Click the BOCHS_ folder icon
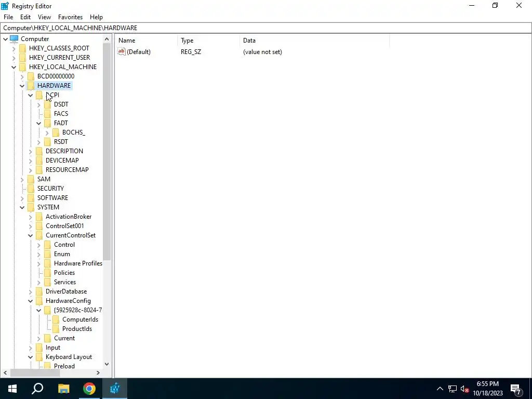The height and width of the screenshot is (399, 532). pos(56,132)
